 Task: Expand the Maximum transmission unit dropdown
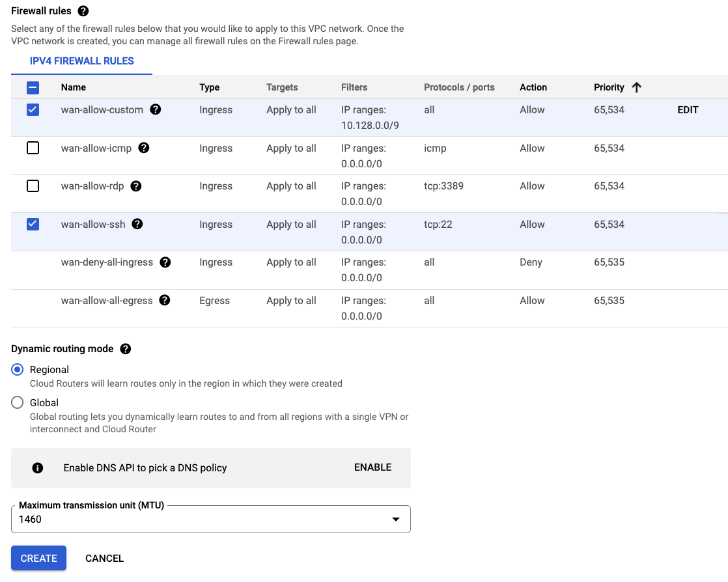395,520
